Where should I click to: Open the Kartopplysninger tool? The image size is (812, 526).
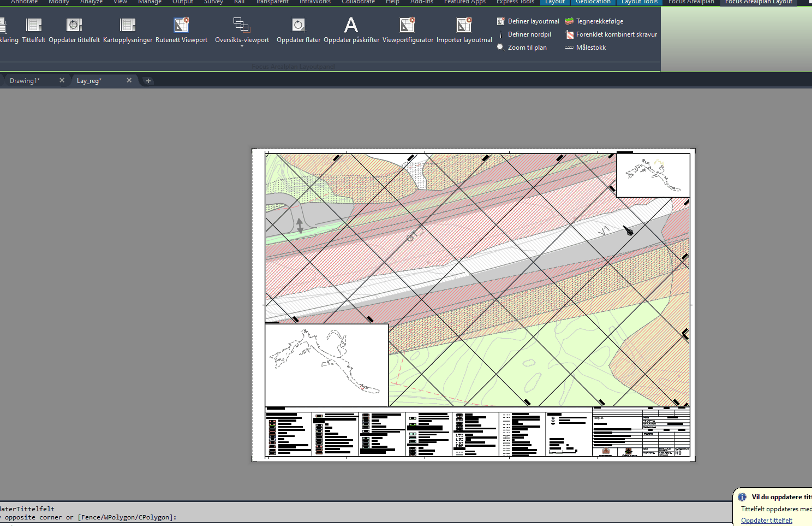click(x=128, y=25)
